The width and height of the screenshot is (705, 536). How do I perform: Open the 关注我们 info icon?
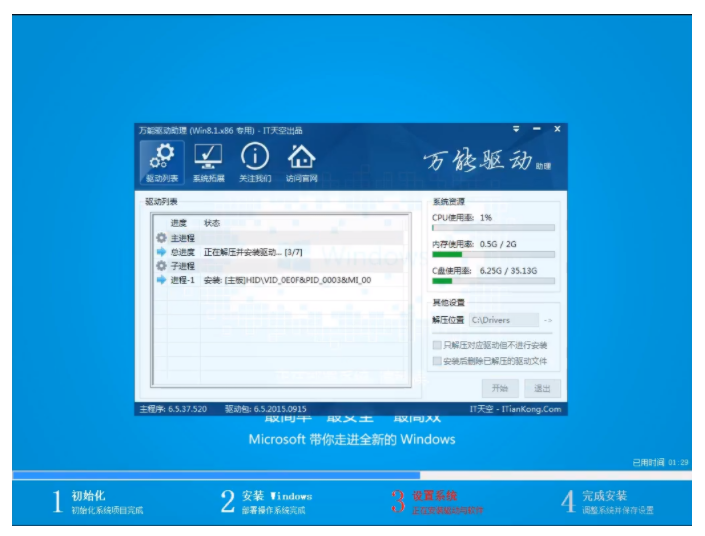click(255, 163)
